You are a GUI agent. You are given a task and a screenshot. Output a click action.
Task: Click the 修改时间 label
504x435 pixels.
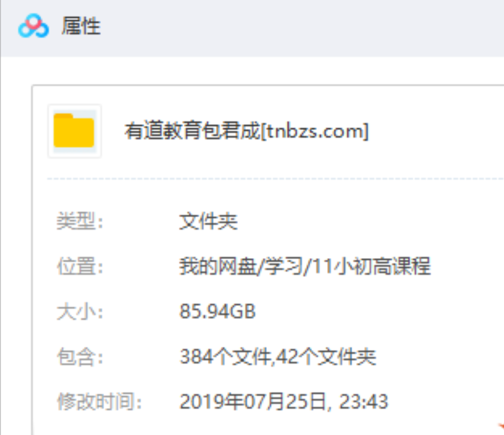(x=99, y=401)
